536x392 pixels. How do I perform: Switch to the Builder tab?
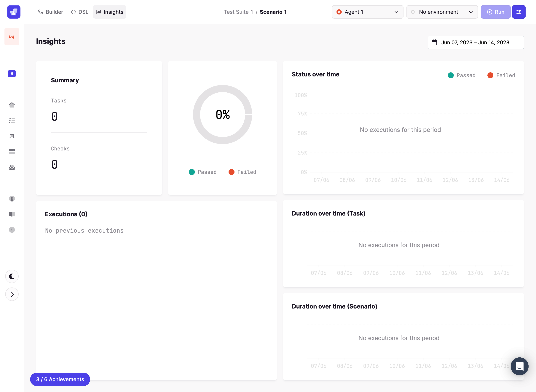coord(51,12)
